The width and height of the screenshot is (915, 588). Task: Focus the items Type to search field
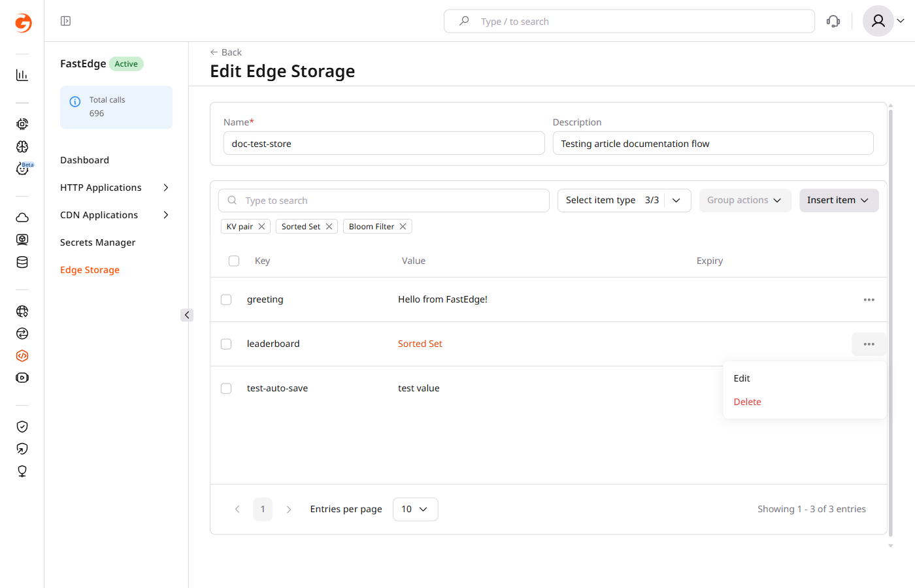(x=384, y=201)
